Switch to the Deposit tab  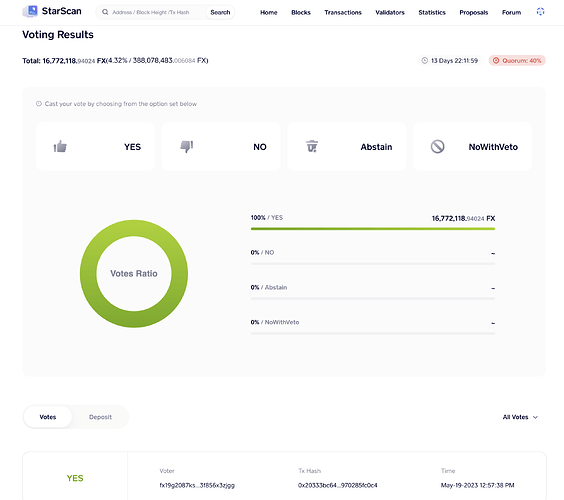(x=100, y=417)
